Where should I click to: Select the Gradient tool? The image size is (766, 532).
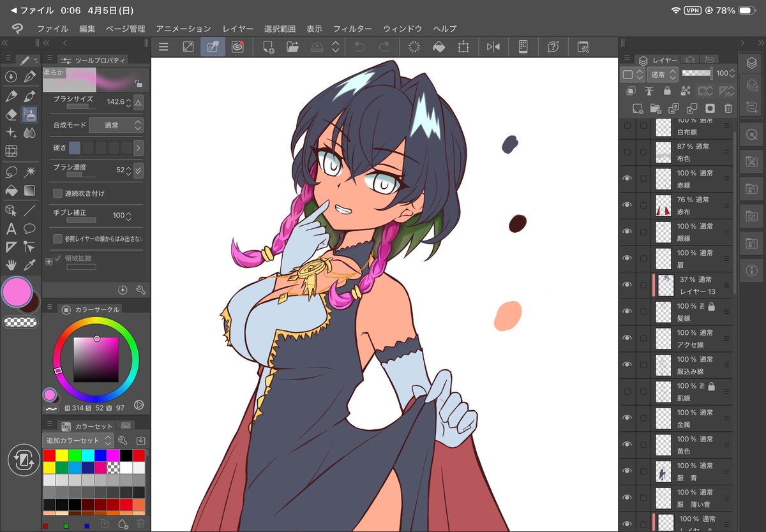[x=29, y=190]
